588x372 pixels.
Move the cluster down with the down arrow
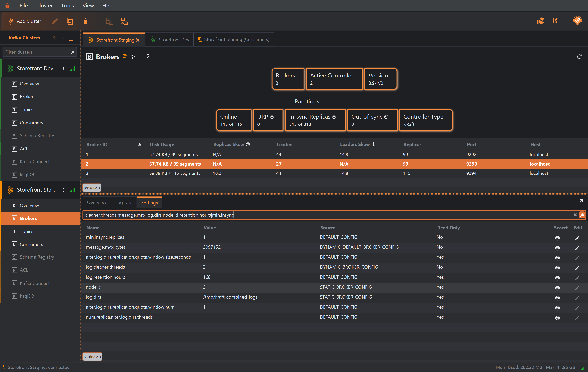63,38
